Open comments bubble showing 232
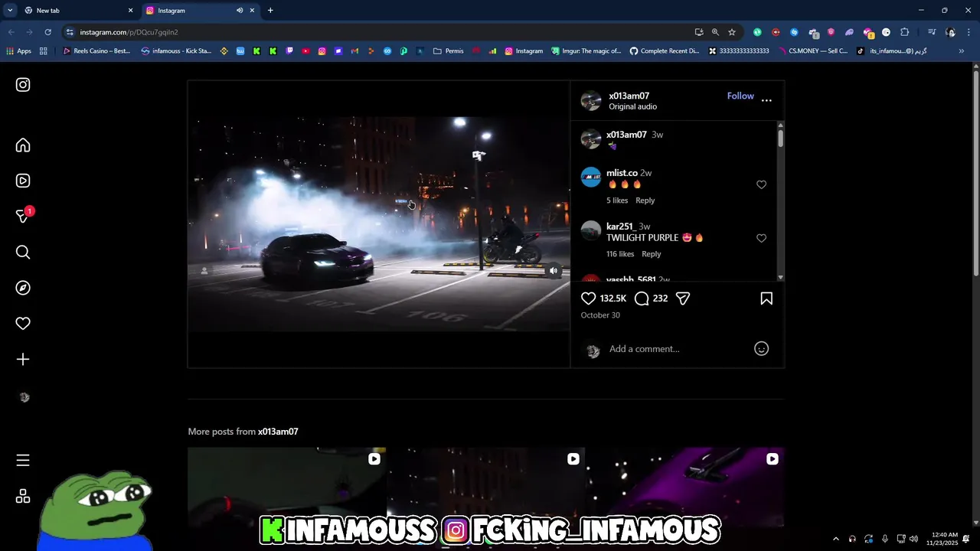The height and width of the screenshot is (551, 980). (642, 298)
